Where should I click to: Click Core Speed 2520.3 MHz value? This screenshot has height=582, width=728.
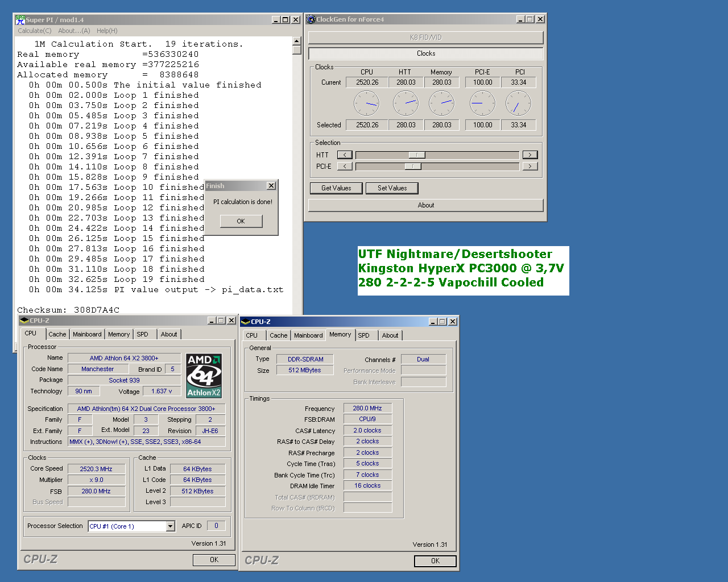(96, 469)
